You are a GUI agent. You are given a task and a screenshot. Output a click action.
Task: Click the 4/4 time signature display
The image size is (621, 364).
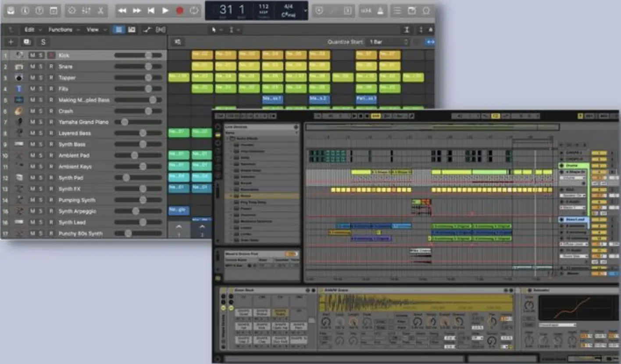click(x=288, y=7)
